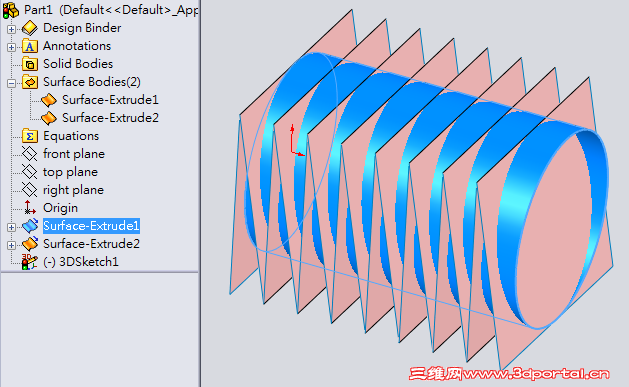Image resolution: width=629 pixels, height=387 pixels.
Task: Select the (-) 3DSketch1 label
Action: (x=81, y=262)
